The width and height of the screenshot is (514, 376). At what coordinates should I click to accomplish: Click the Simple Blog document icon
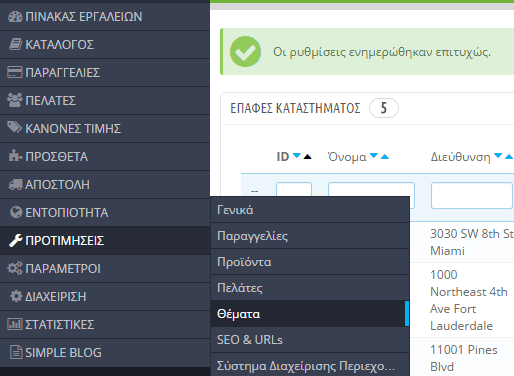point(16,352)
